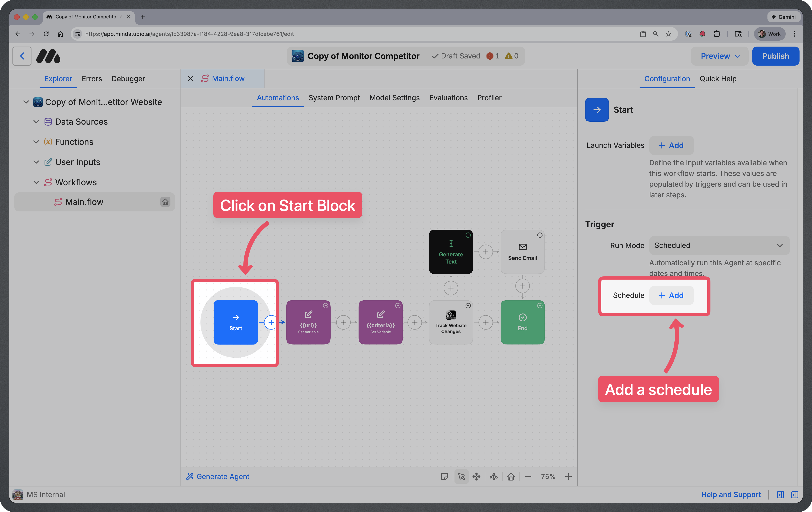Bookmark the page with the star icon
Image resolution: width=812 pixels, height=512 pixels.
click(x=669, y=34)
